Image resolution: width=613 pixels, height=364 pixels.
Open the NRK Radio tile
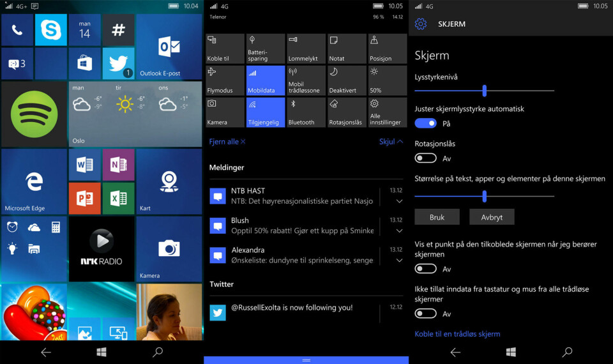102,249
